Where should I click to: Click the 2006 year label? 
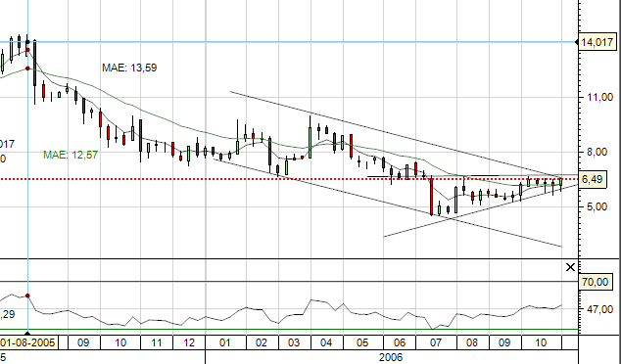[391, 357]
